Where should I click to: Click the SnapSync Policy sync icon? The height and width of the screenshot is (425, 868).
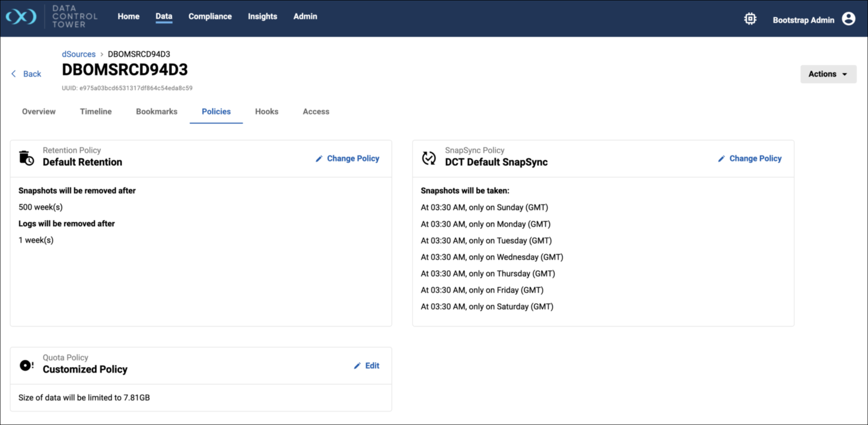coord(428,158)
